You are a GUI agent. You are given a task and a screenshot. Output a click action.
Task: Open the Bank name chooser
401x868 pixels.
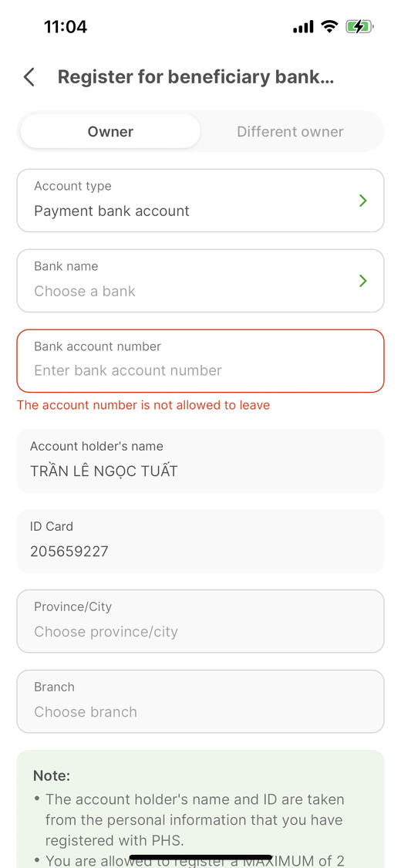pos(200,281)
